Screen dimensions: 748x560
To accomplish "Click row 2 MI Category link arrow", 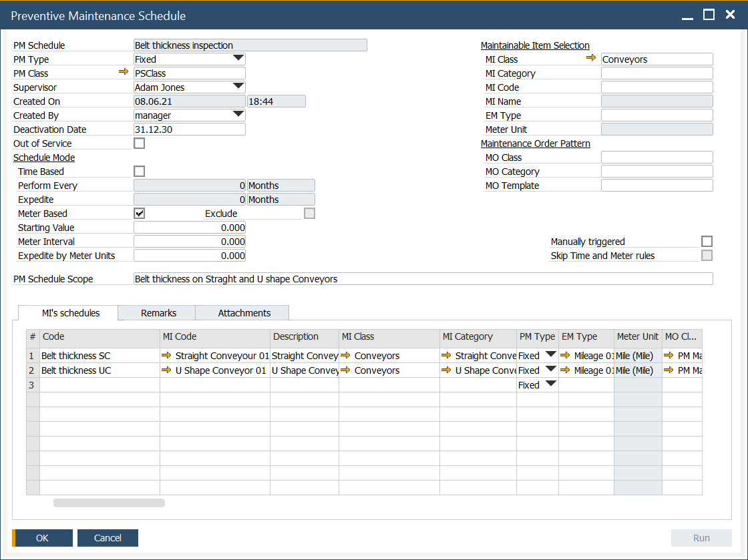I will [x=446, y=370].
